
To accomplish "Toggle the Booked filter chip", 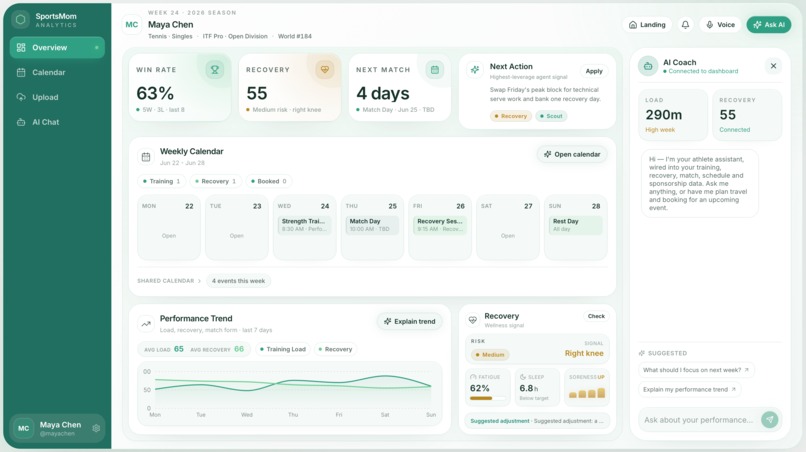I will (269, 181).
